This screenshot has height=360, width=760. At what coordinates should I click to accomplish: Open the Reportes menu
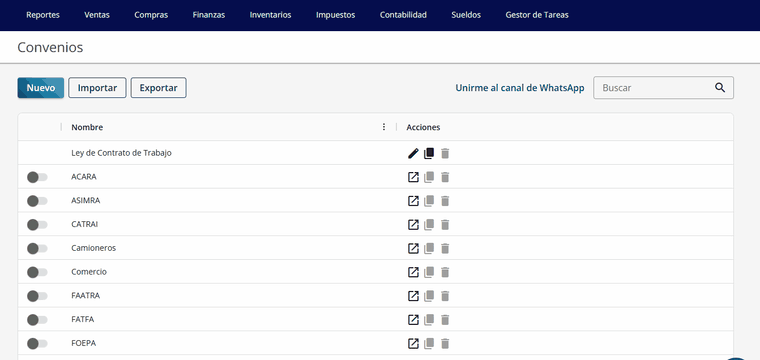(43, 15)
